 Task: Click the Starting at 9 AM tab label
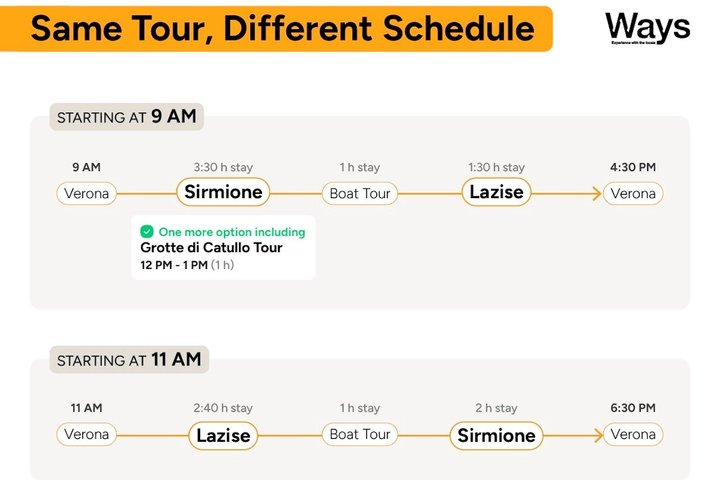tap(127, 117)
